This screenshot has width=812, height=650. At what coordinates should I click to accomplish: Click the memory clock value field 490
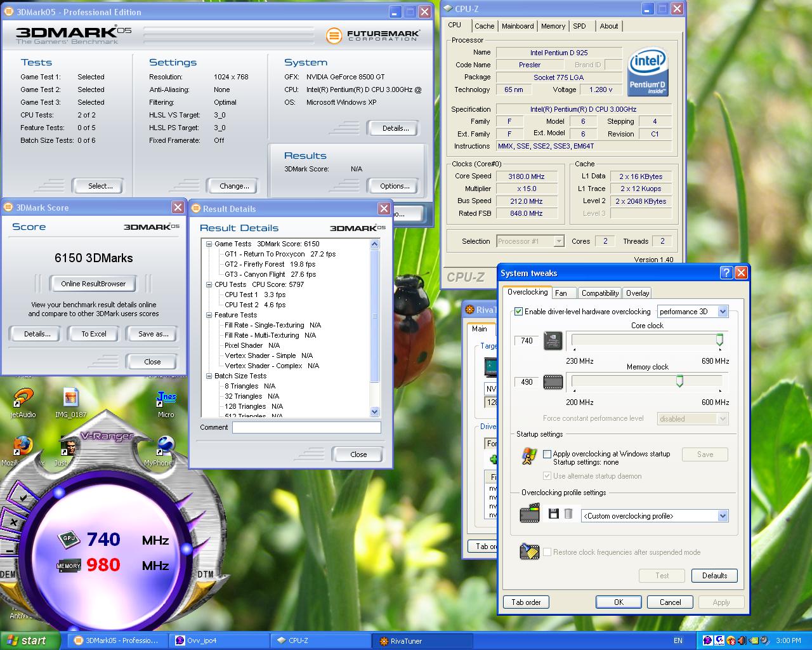pyautogui.click(x=527, y=382)
